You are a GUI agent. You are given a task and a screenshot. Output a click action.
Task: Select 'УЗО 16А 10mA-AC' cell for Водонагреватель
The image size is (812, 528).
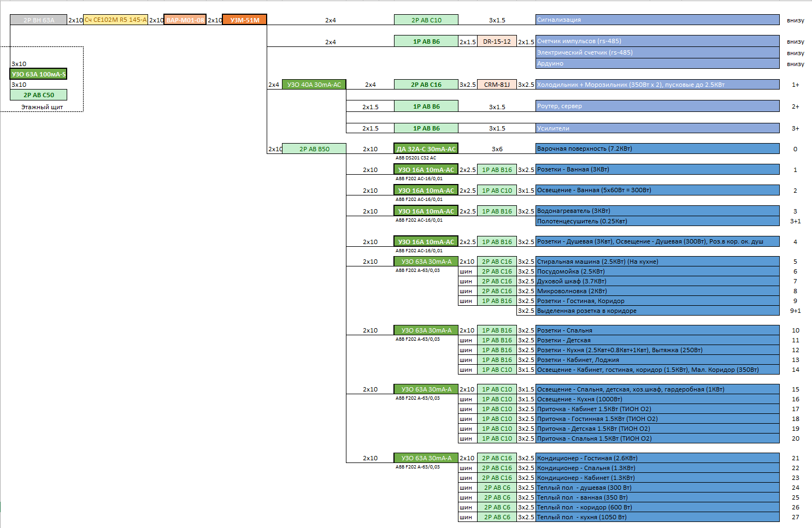pyautogui.click(x=426, y=211)
